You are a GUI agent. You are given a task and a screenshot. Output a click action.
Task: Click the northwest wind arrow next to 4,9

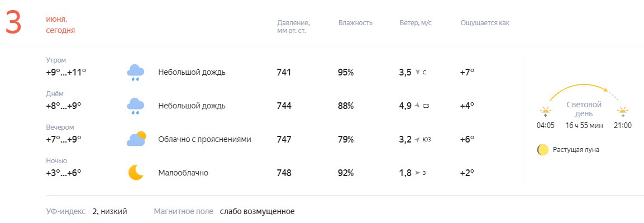coord(417,106)
